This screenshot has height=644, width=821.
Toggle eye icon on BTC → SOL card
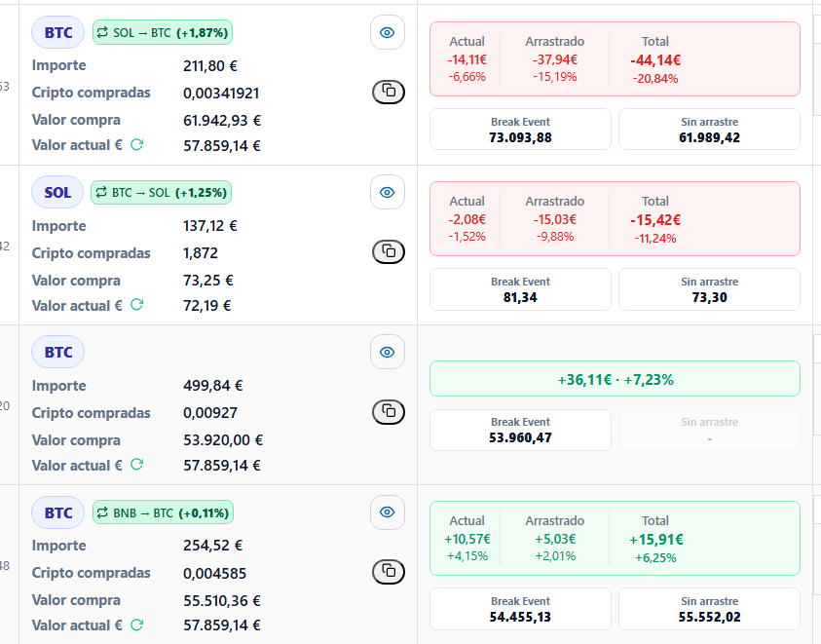(388, 192)
